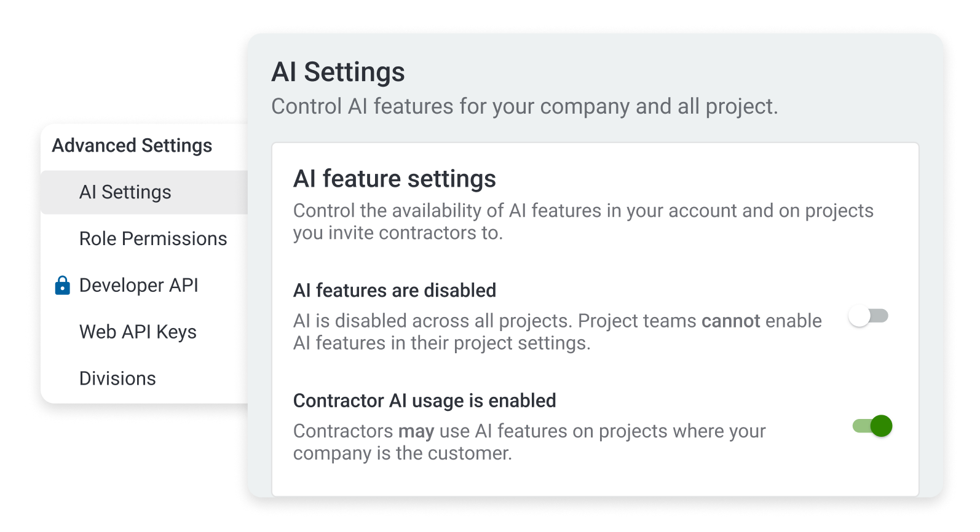
Task: Open AI Settings in the sidebar
Action: [125, 192]
